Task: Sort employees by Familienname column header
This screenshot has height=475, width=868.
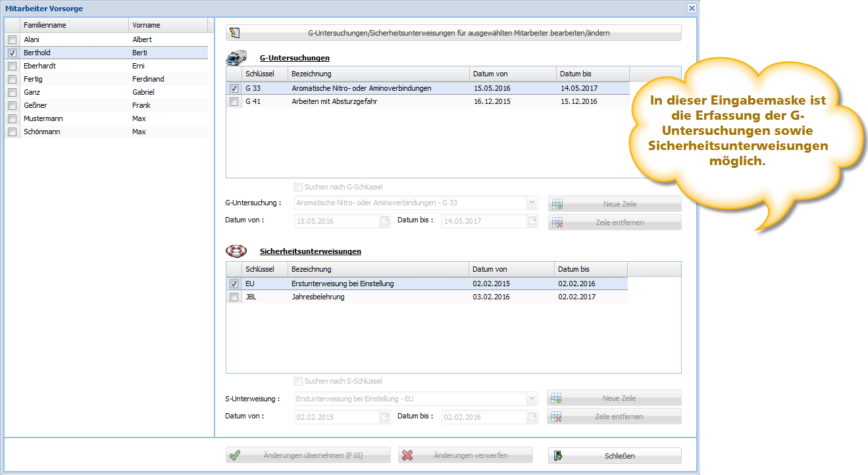Action: pyautogui.click(x=74, y=25)
